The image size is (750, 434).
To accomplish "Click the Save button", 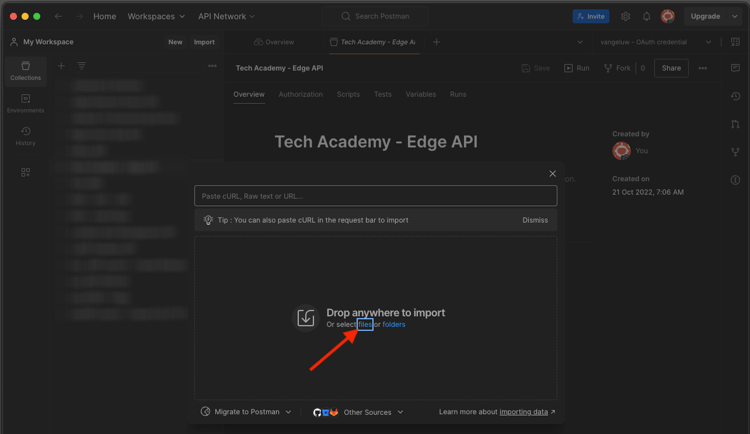I will point(536,68).
